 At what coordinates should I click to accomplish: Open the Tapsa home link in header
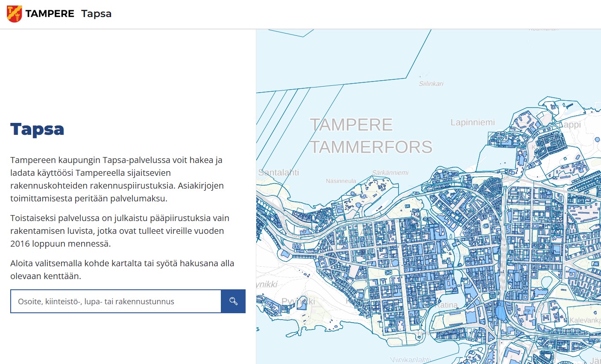[x=96, y=14]
